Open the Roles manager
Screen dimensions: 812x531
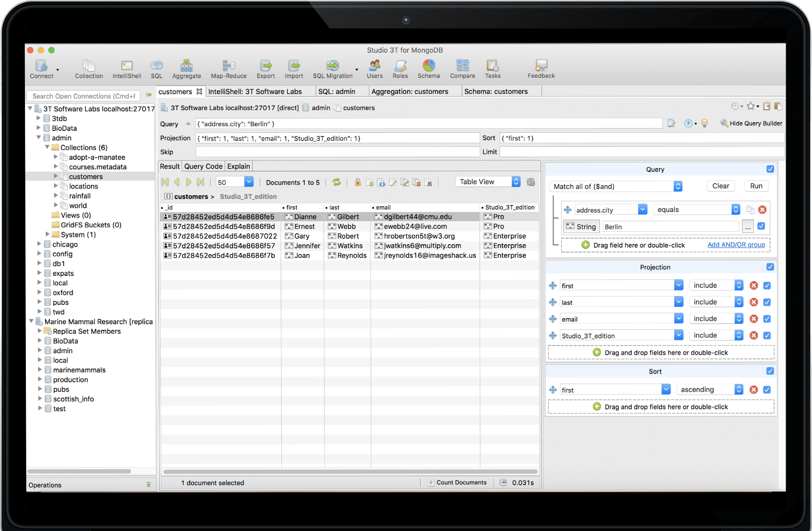tap(400, 68)
